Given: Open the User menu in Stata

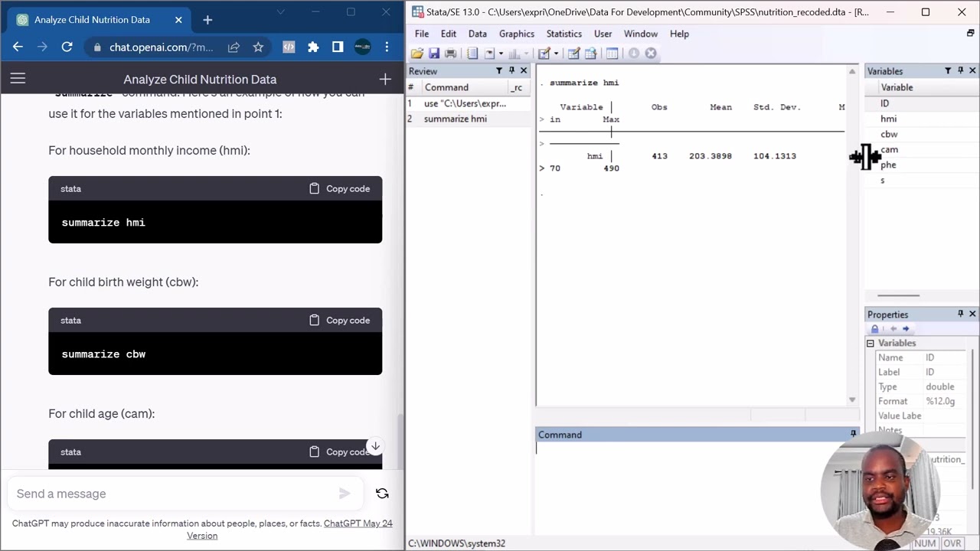Looking at the screenshot, I should 603,34.
